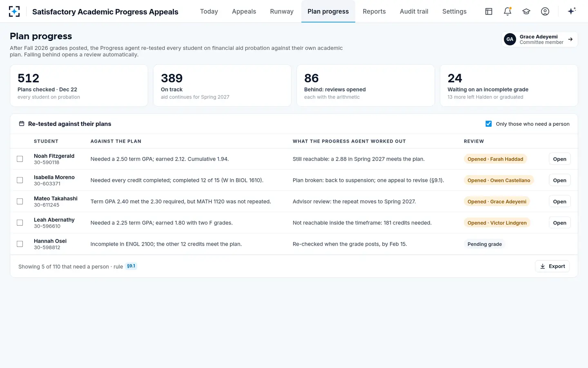Open the layout panel icon in header
The width and height of the screenshot is (588, 368).
(489, 11)
